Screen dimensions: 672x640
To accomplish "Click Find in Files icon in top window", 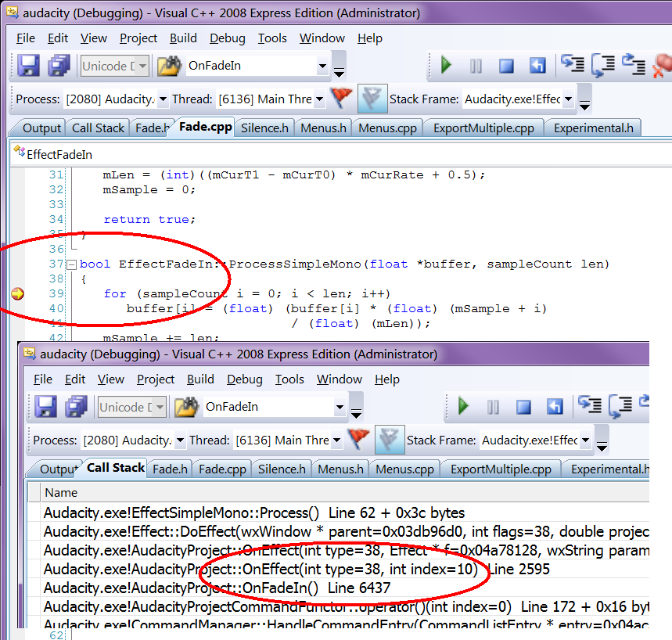I will tap(169, 66).
